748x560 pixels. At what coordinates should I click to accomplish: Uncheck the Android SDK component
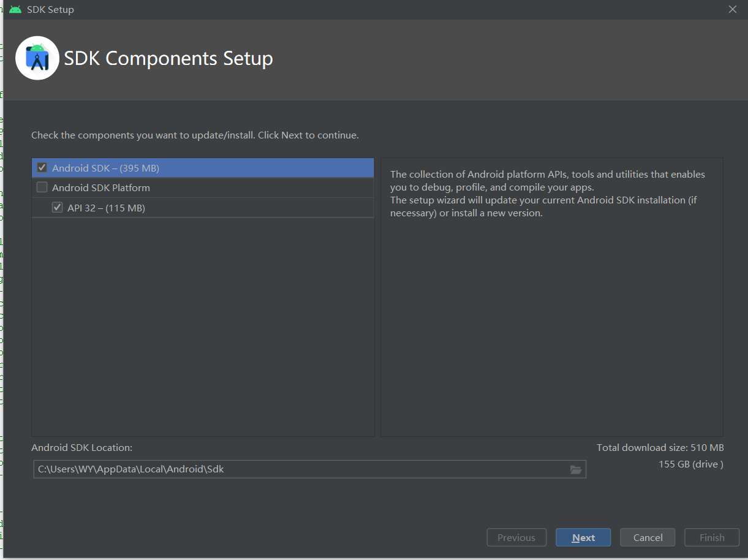coord(42,167)
